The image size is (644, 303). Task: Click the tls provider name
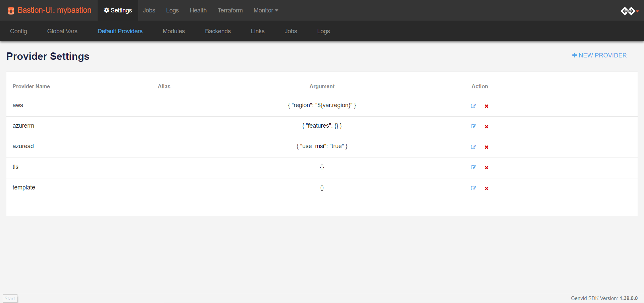15,167
